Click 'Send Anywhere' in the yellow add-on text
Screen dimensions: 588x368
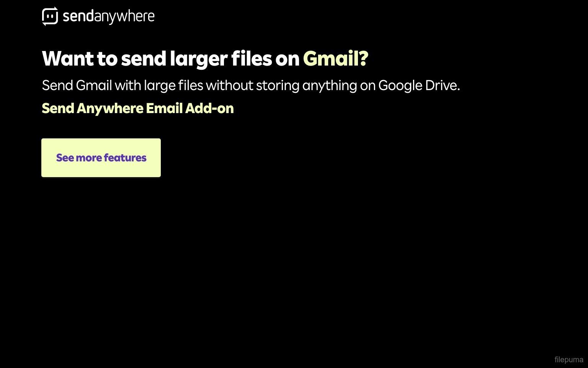tap(92, 109)
